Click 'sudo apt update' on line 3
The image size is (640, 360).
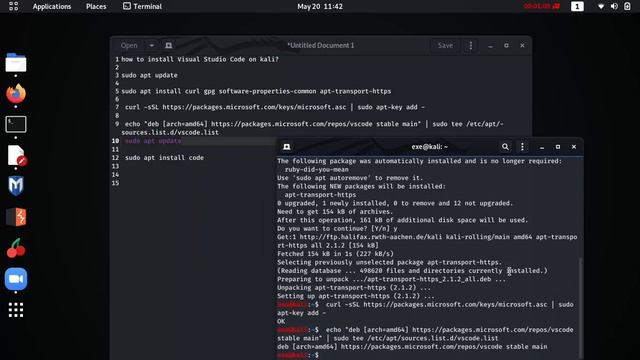149,75
